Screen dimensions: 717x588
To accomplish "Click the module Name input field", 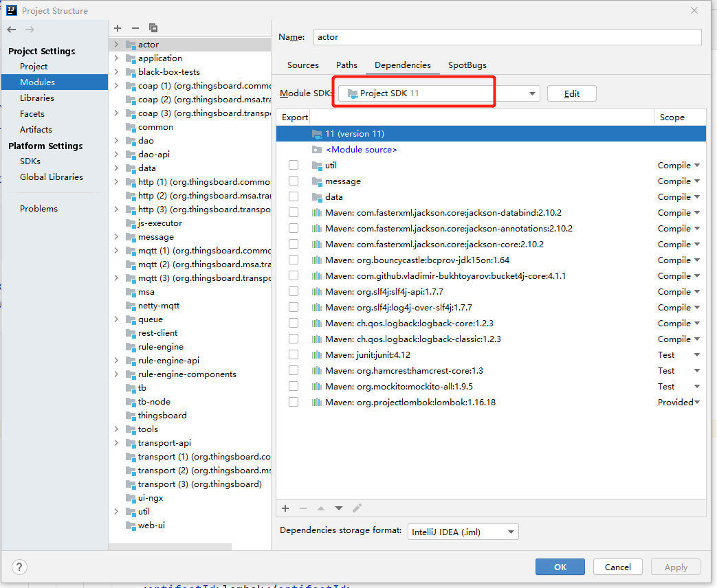I will click(507, 37).
